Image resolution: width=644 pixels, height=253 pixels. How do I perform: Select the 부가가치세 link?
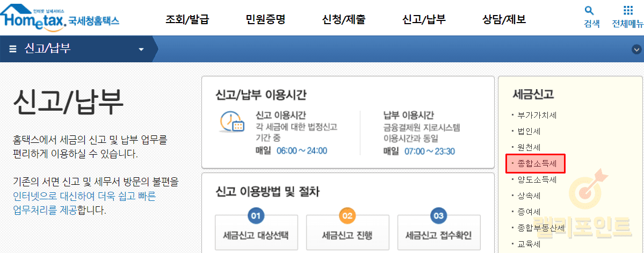tap(537, 115)
